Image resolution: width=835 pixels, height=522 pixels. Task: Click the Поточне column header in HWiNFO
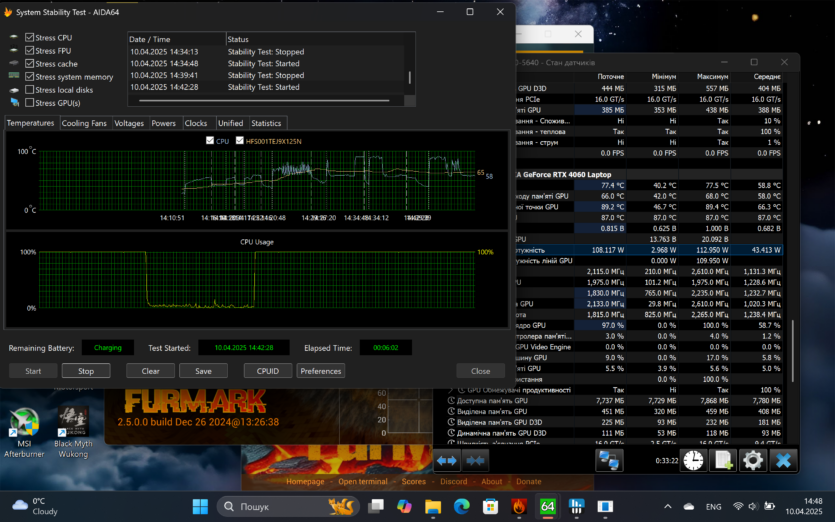pyautogui.click(x=610, y=77)
